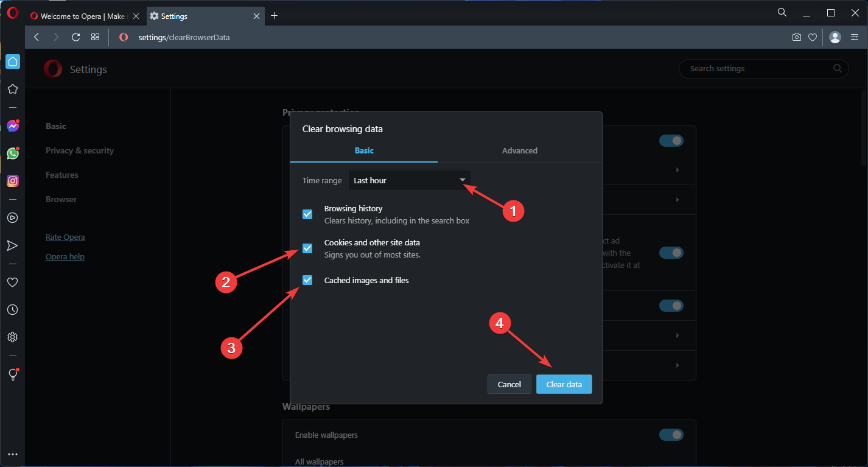Screen dimensions: 868x467
Task: Reload the current page
Action: pyautogui.click(x=75, y=37)
